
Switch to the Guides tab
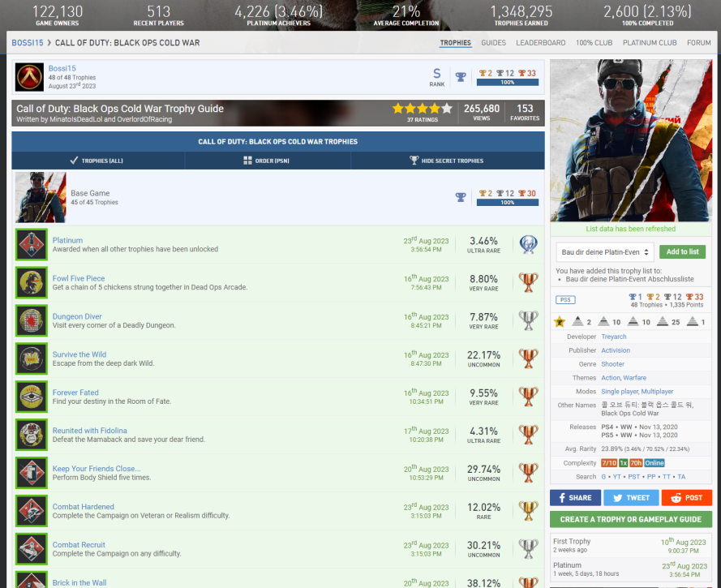(x=493, y=43)
